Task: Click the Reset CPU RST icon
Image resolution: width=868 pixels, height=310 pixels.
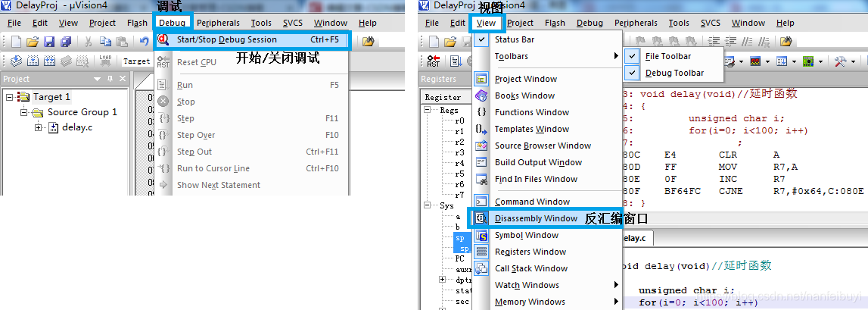Action: (163, 62)
